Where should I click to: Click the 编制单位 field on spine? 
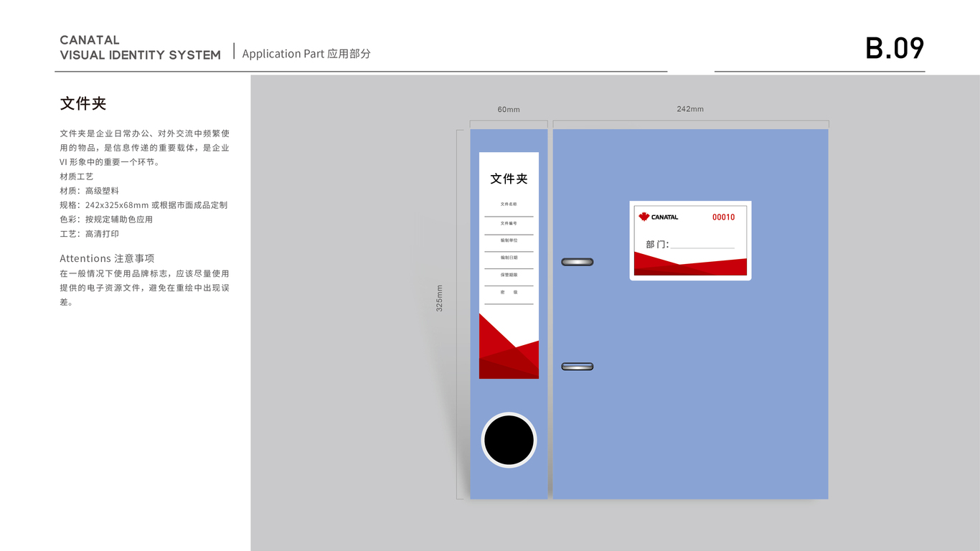point(509,244)
